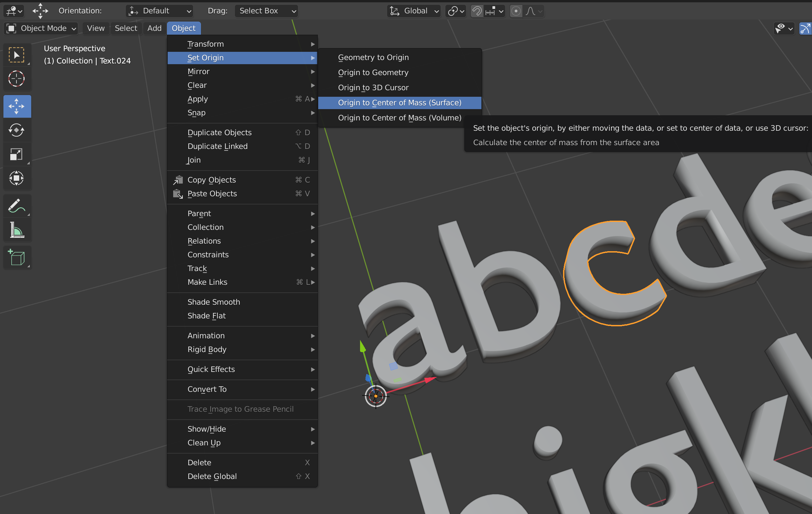Toggle proportional editing button
812x514 pixels.
point(516,11)
